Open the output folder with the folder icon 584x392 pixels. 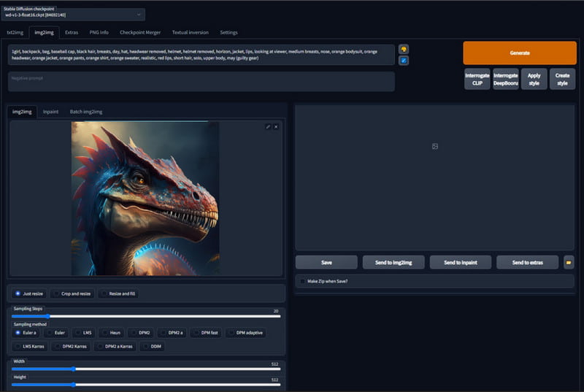pyautogui.click(x=568, y=262)
